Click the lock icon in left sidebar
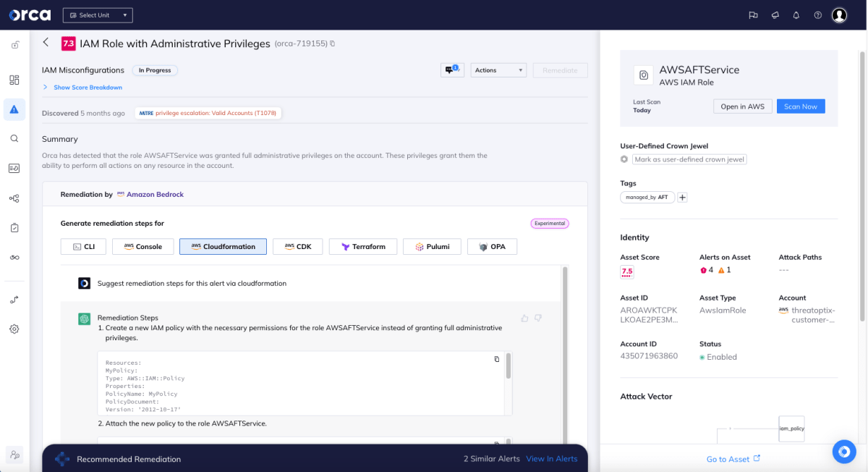This screenshot has width=868, height=472. click(x=14, y=45)
